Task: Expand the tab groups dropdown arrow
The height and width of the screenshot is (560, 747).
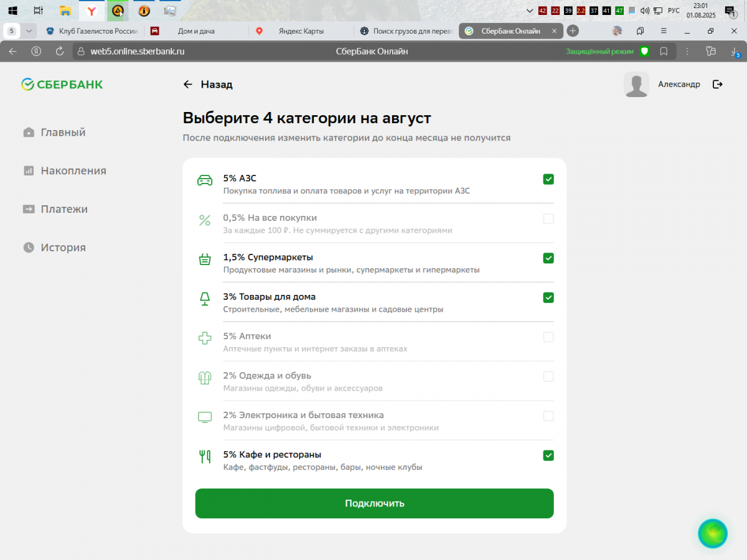Action: (29, 30)
